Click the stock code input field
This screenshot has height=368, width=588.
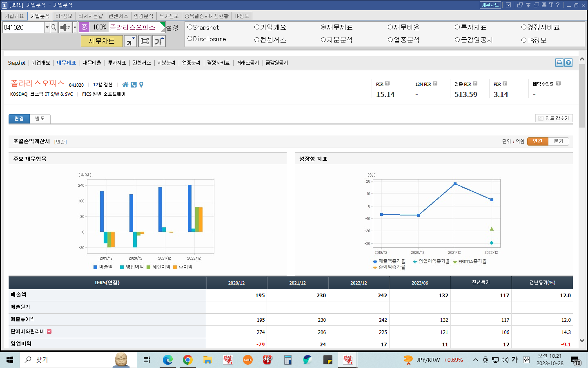pos(23,27)
